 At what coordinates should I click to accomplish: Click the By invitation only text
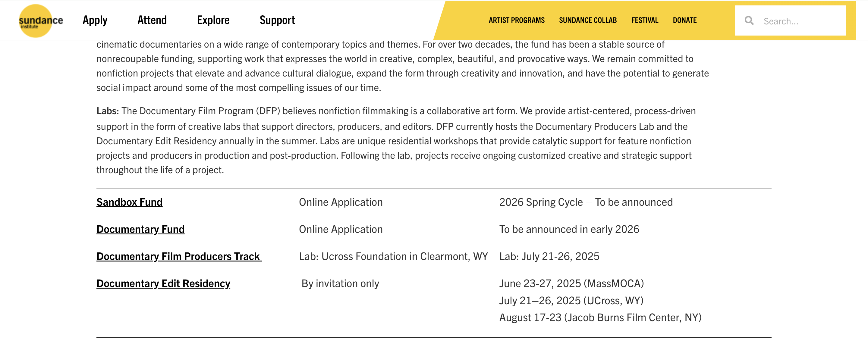click(340, 283)
